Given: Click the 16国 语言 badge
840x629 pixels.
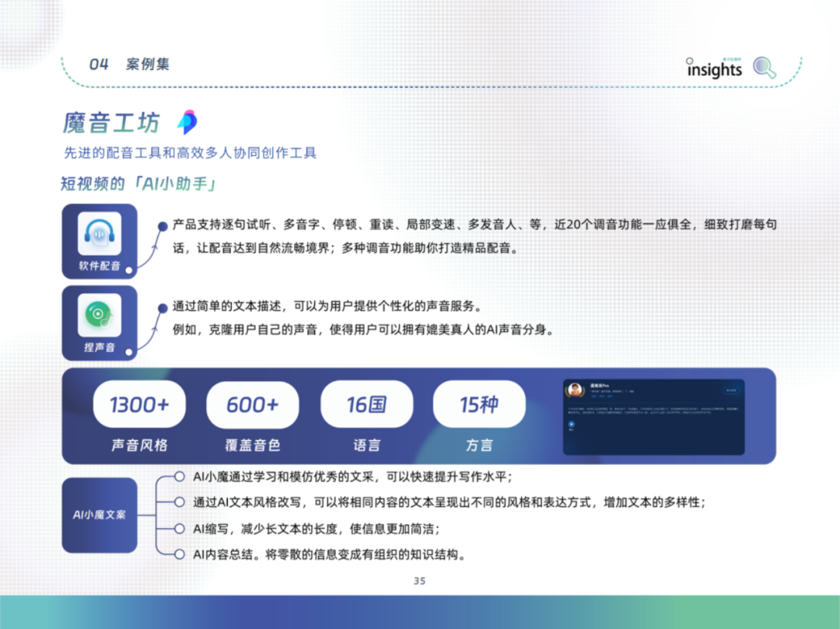Looking at the screenshot, I should click(366, 404).
